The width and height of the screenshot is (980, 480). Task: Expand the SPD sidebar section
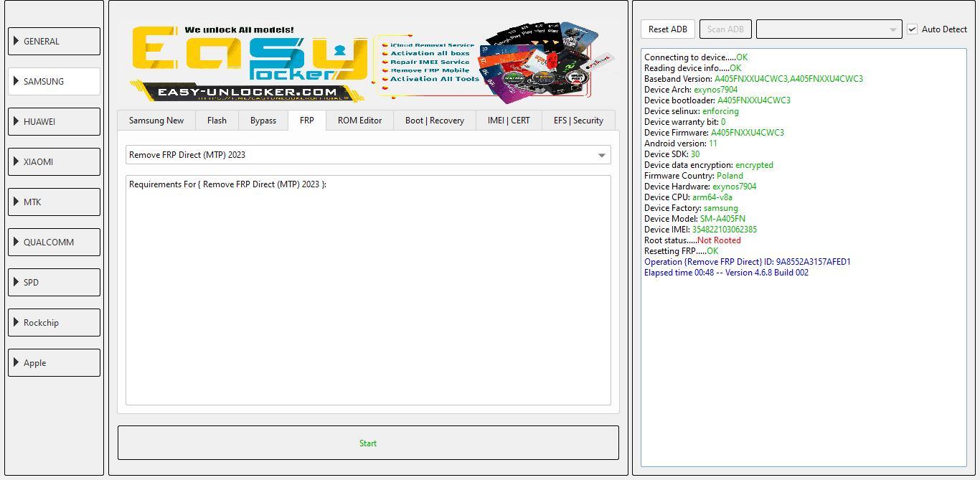(54, 282)
